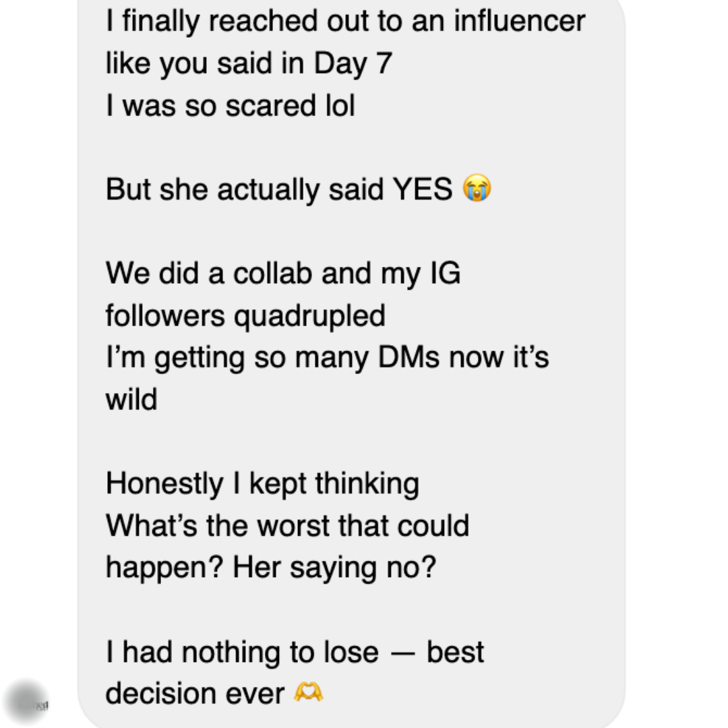
Task: Click the heart hands emoji
Action: pos(309,693)
